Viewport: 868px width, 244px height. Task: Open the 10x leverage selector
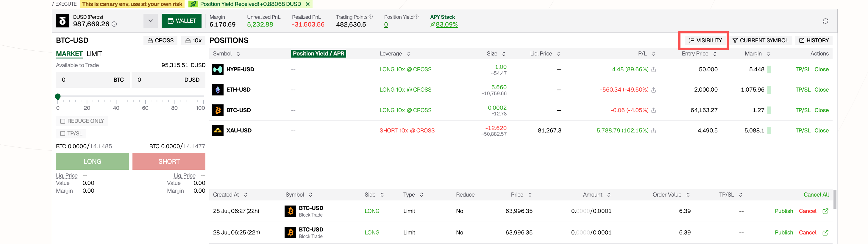pos(193,41)
